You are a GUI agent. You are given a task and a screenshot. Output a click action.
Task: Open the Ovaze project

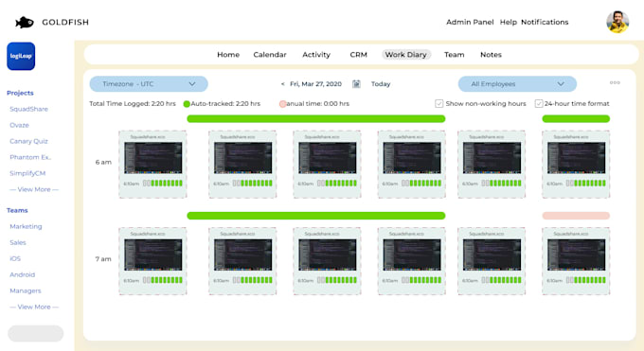coord(19,125)
